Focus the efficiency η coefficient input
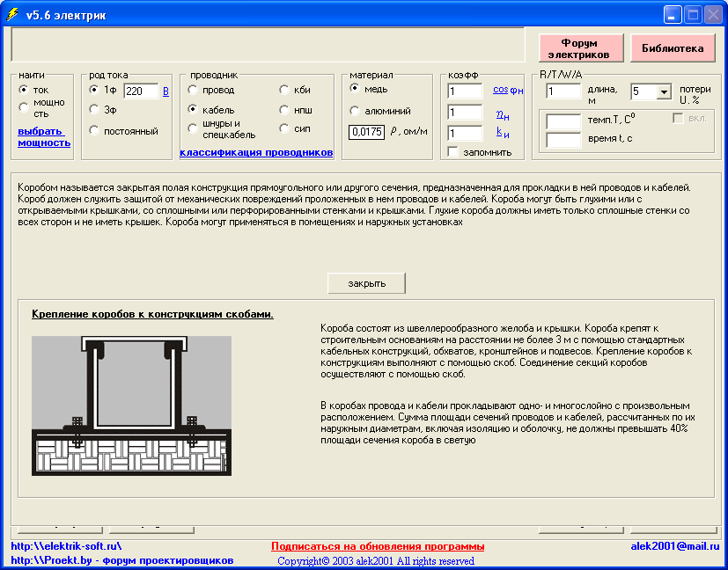The image size is (728, 570). [465, 112]
